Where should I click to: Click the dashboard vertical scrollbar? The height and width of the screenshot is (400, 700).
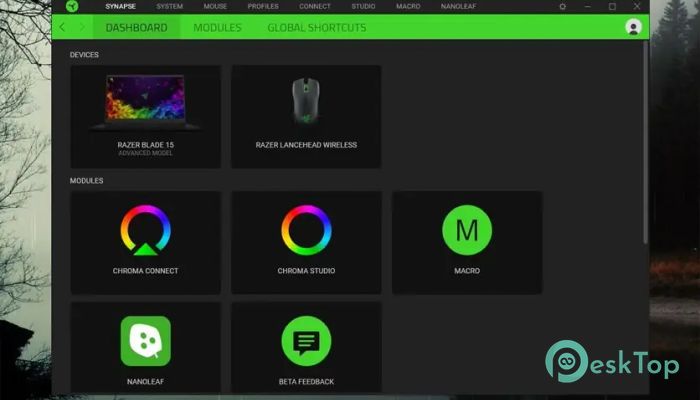click(645, 143)
